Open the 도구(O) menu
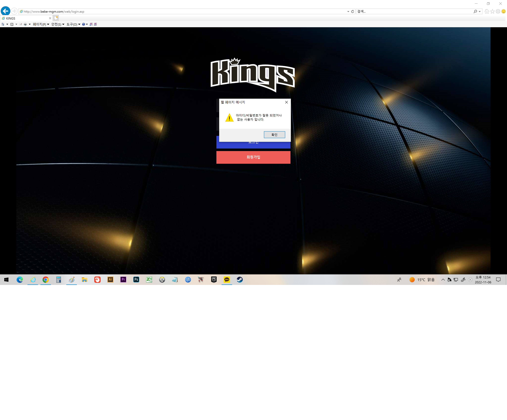Image resolution: width=507 pixels, height=420 pixels. click(x=73, y=24)
